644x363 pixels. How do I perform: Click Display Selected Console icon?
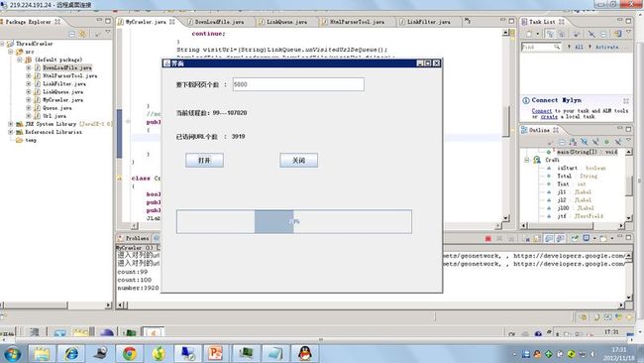tap(587, 238)
